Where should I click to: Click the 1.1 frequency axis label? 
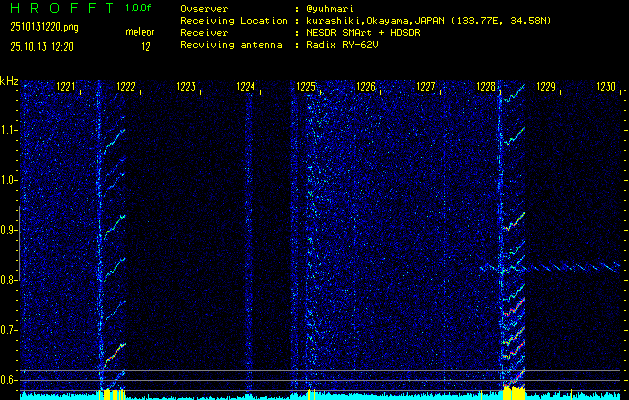8,130
